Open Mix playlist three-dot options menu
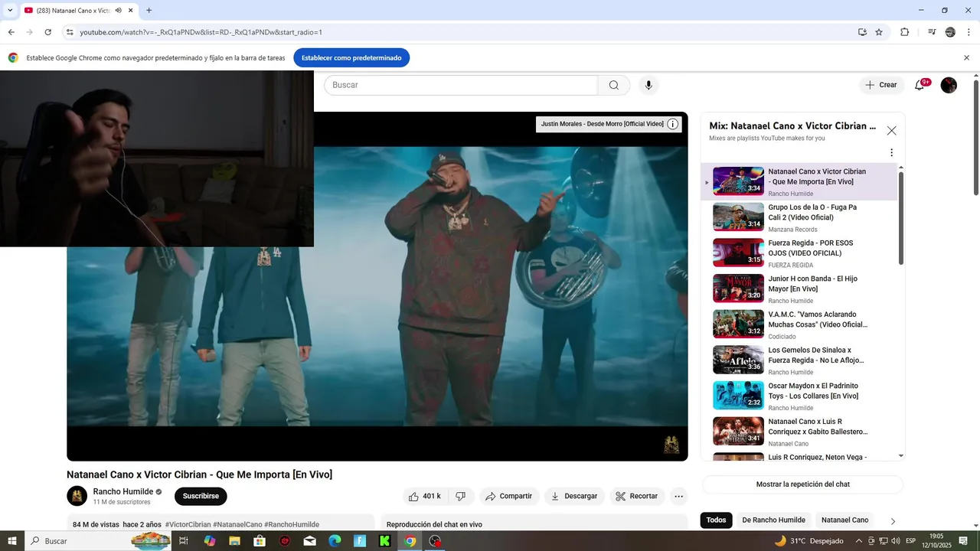This screenshot has width=980, height=551. (x=891, y=152)
